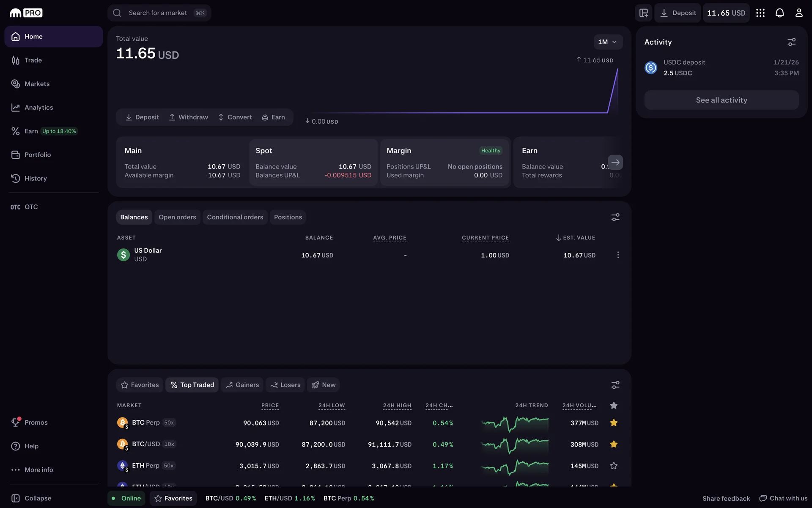
Task: Unfavorite the BTC/USD market star
Action: pos(614,444)
